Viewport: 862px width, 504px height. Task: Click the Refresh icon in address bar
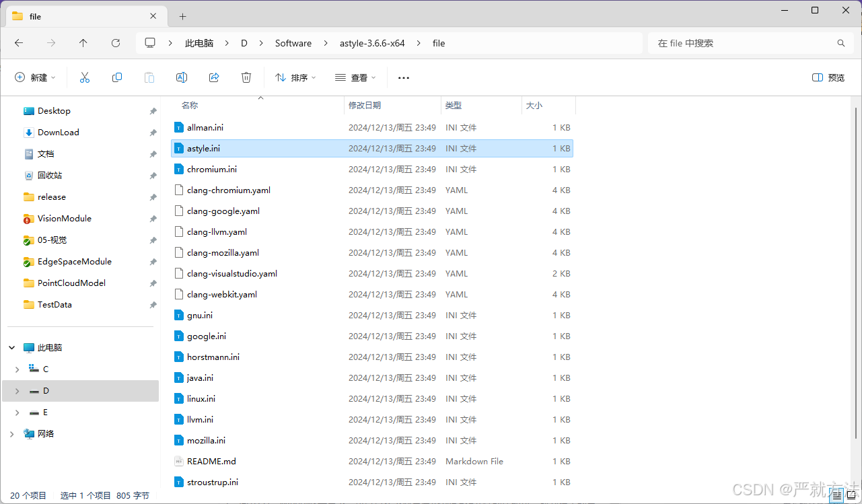click(x=115, y=42)
